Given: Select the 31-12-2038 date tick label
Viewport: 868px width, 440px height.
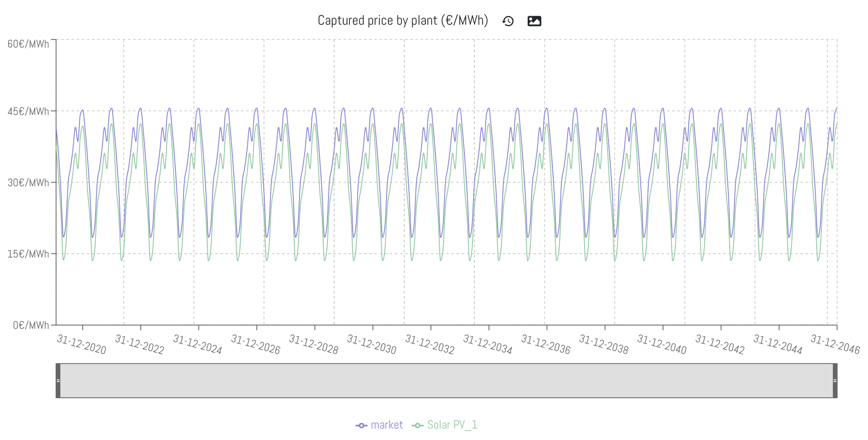Looking at the screenshot, I should 603,344.
